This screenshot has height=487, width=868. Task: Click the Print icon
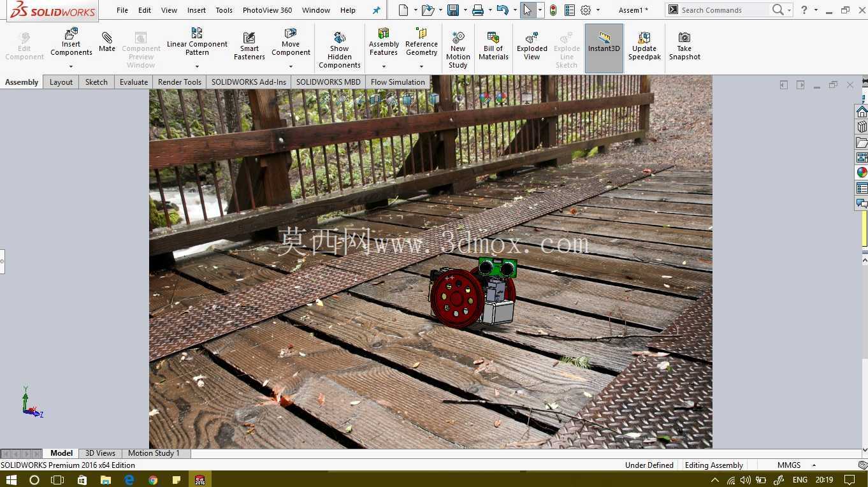click(478, 10)
